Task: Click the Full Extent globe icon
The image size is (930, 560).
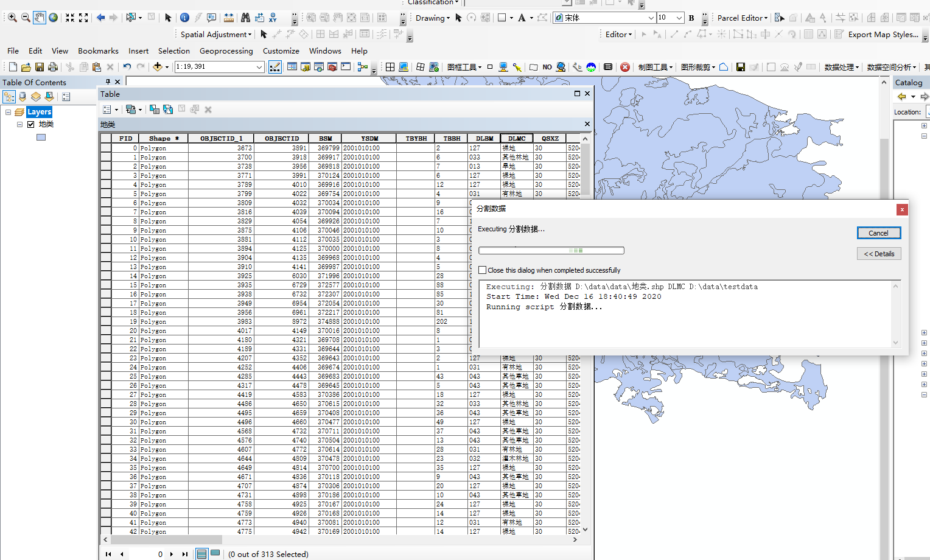Action: click(x=53, y=18)
